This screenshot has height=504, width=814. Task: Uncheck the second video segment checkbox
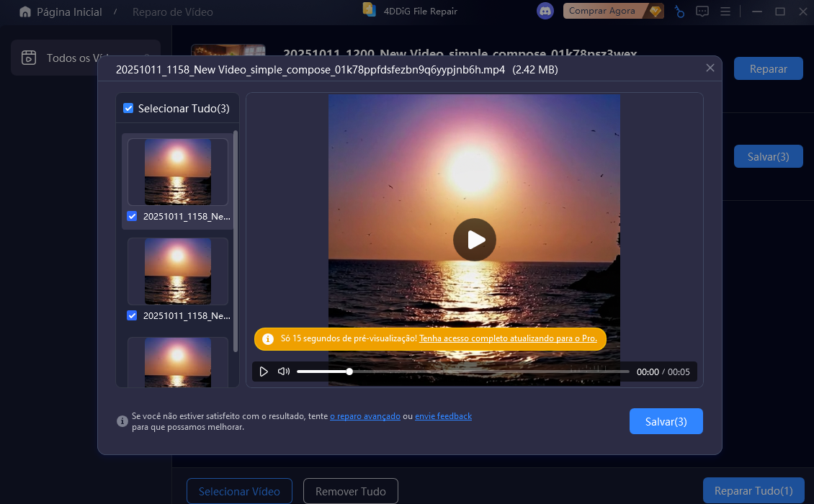click(x=131, y=315)
